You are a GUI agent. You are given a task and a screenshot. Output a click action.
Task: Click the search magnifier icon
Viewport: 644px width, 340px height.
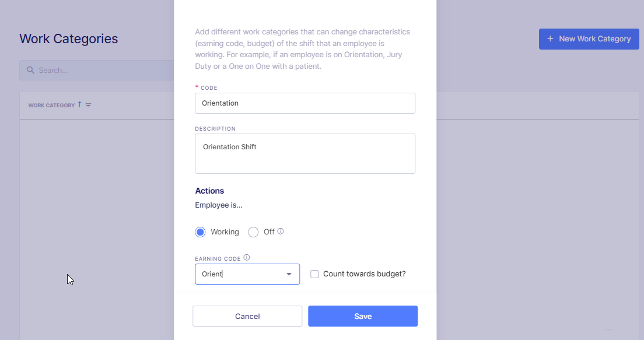tap(30, 70)
